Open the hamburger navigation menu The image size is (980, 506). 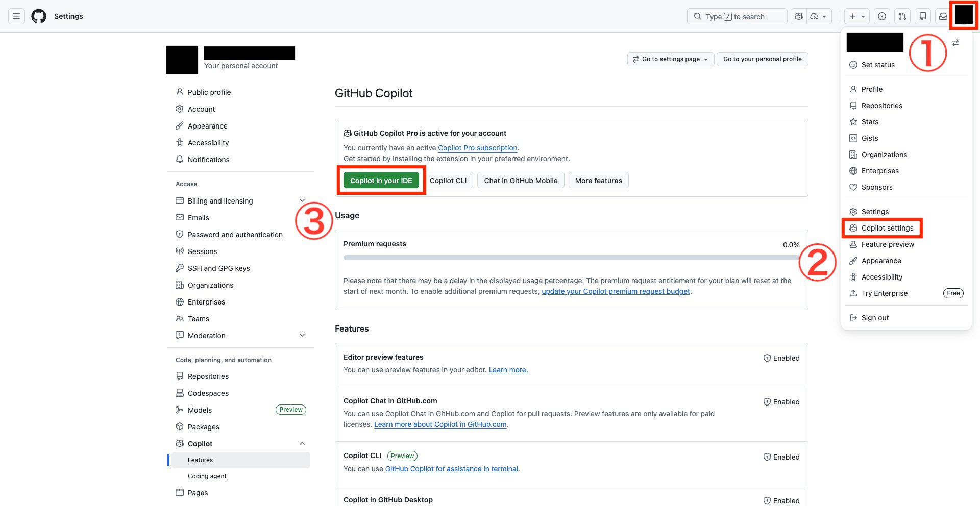click(x=16, y=16)
